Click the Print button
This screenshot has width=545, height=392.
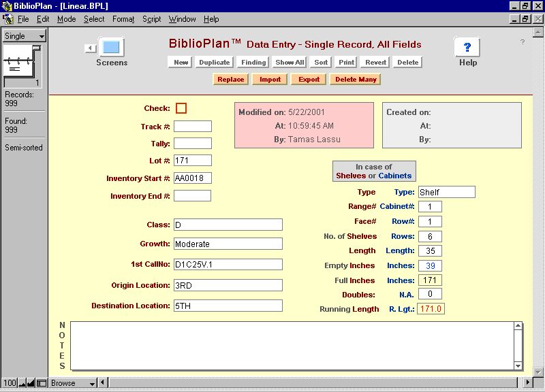[346, 62]
